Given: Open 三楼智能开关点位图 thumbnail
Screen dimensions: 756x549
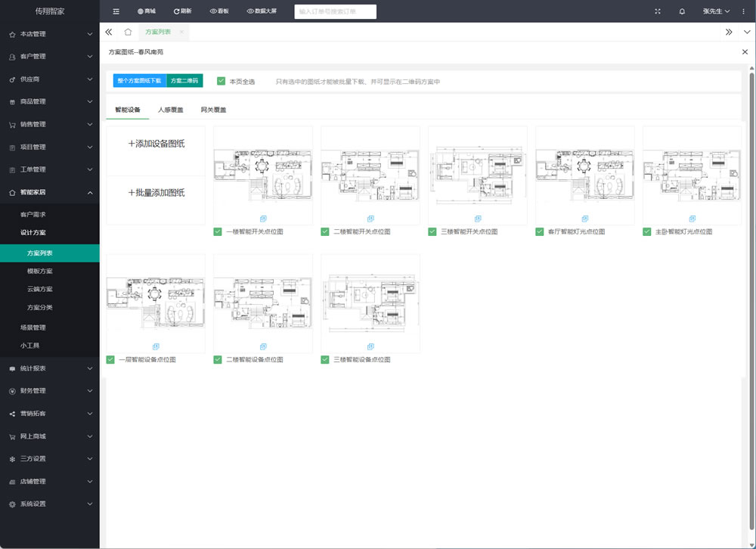Looking at the screenshot, I should 477,175.
